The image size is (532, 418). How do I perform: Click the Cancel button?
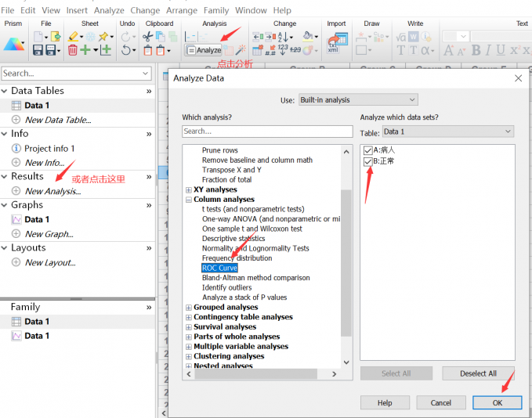coord(441,402)
